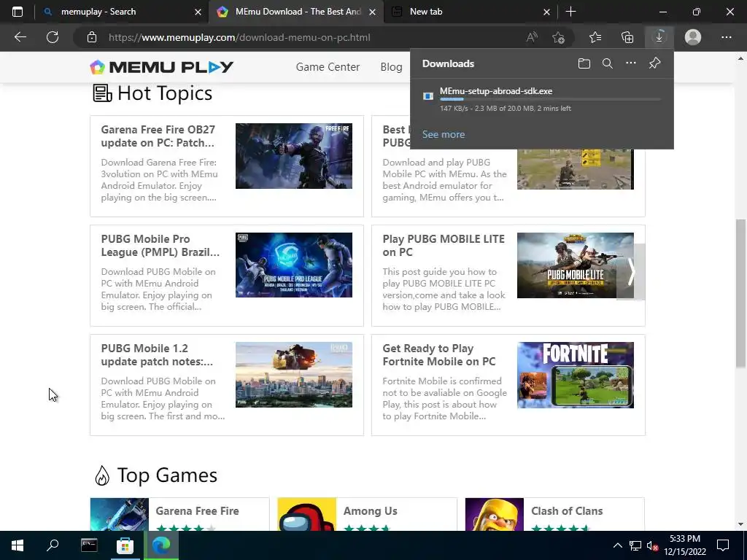Open Get Ready to Play Fortnite title

[x=438, y=355]
